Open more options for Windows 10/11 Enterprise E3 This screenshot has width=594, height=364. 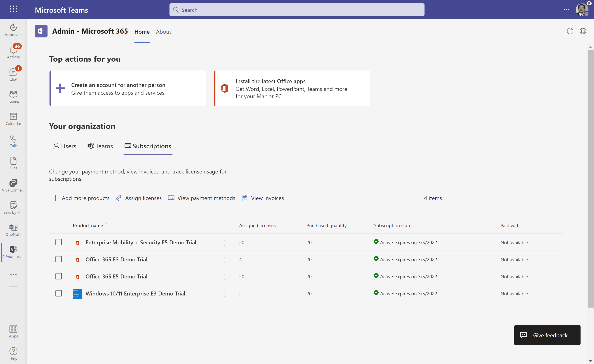point(225,294)
